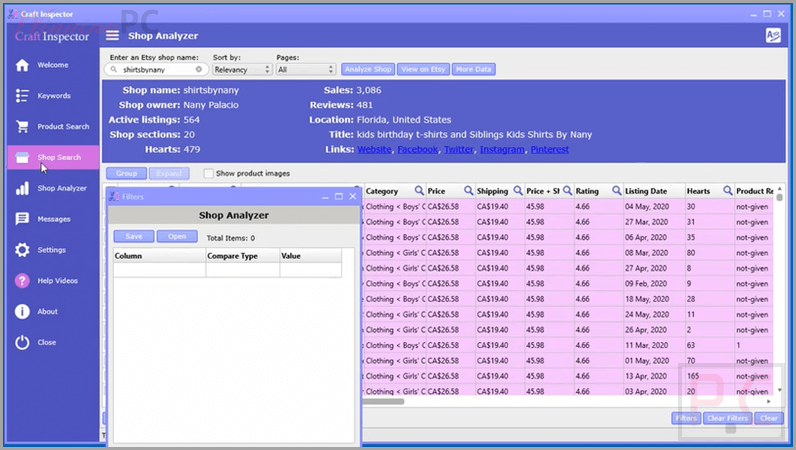Close the Filters dialog window
This screenshot has height=450, width=796.
(353, 197)
